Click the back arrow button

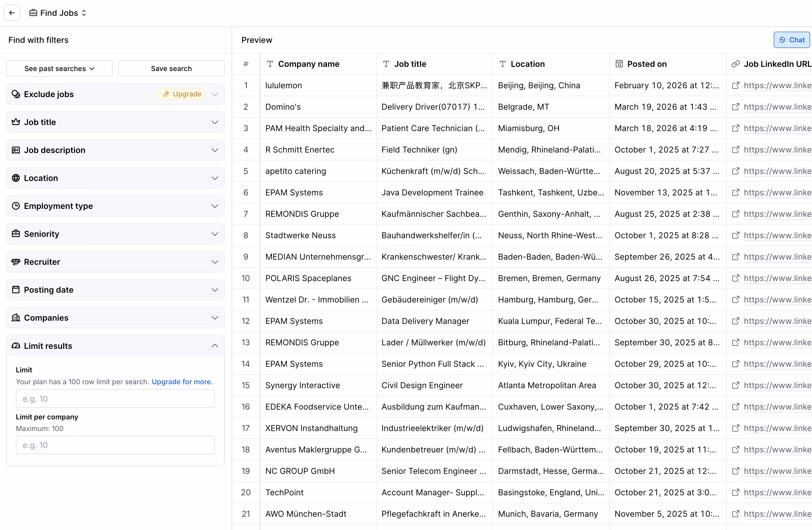point(12,13)
